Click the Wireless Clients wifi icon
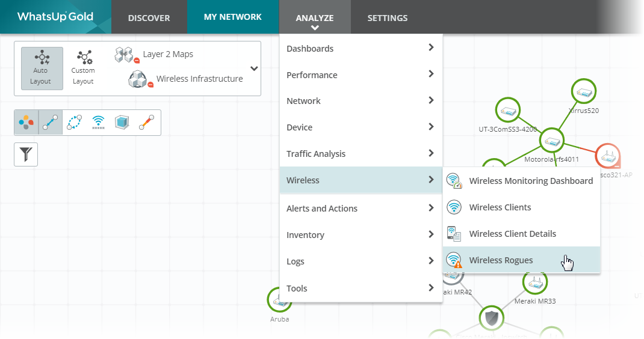The height and width of the screenshot is (339, 644). [454, 207]
